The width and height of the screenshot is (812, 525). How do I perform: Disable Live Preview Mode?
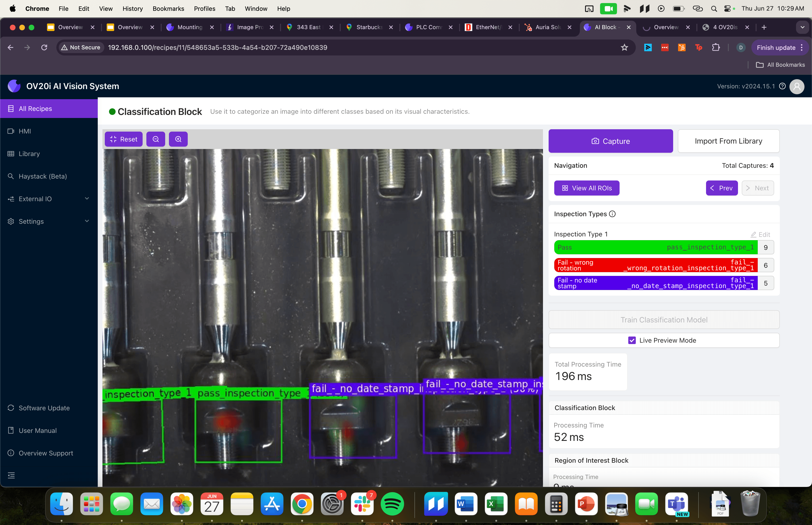coord(632,340)
